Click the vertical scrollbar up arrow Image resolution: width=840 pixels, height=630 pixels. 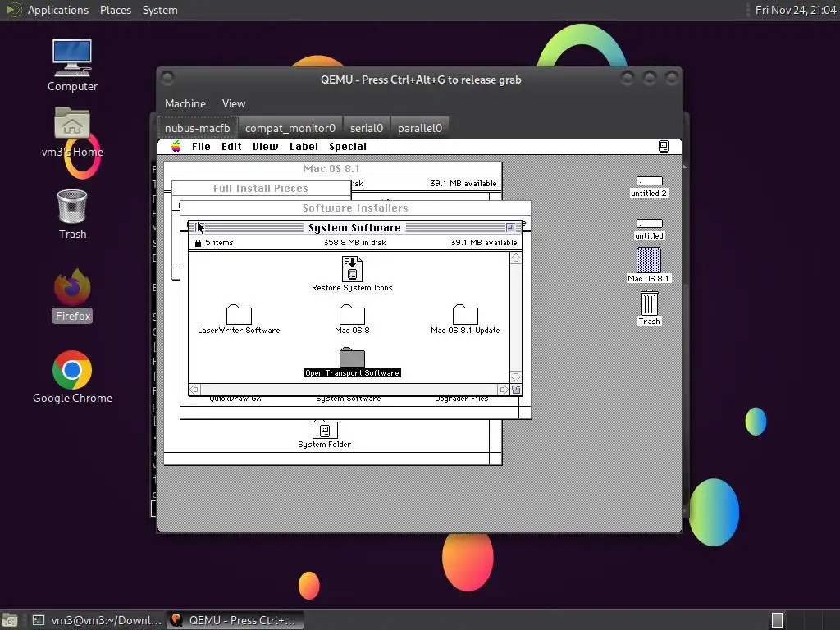(x=516, y=258)
